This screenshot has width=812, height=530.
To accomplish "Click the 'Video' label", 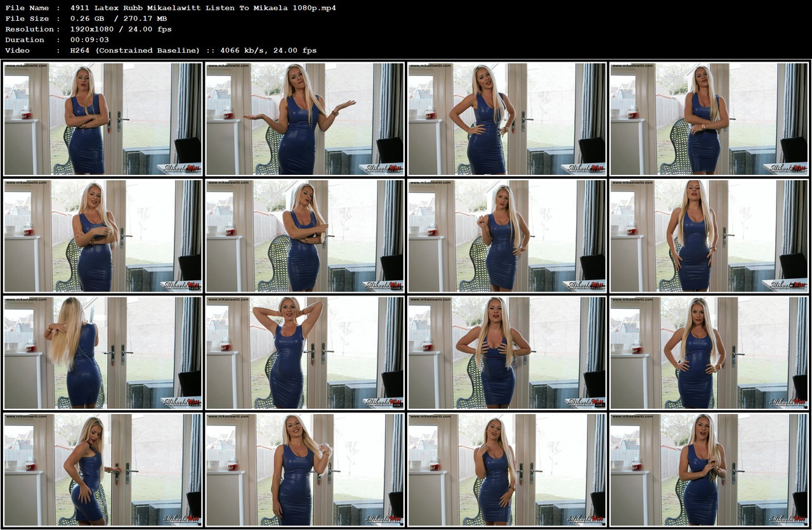I will coord(18,51).
